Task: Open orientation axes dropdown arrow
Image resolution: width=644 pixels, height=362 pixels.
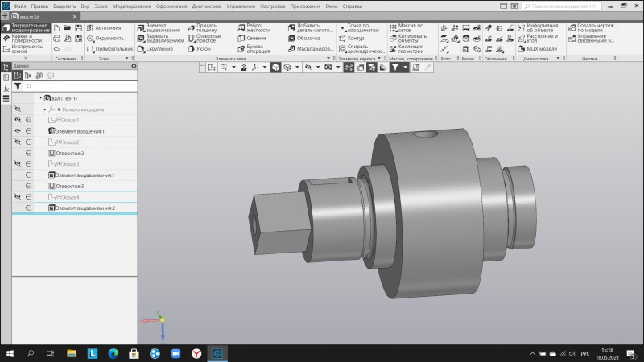Action: pos(265,68)
